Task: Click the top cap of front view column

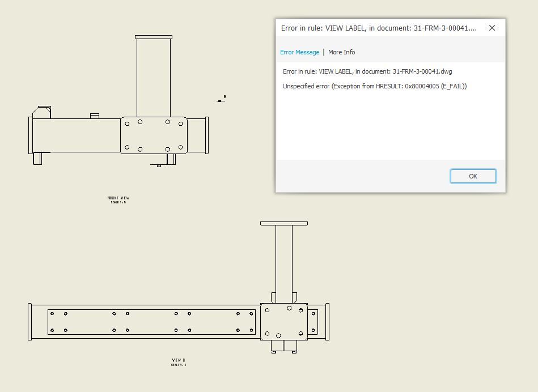Action: (x=154, y=37)
